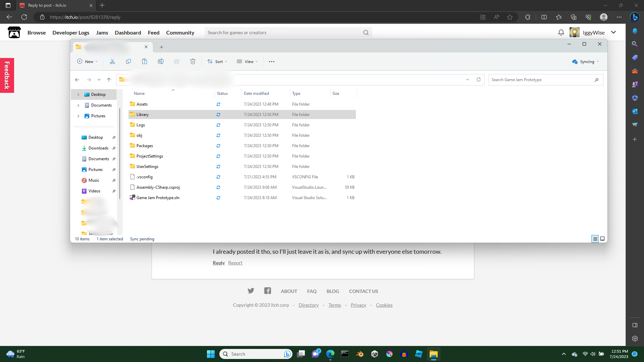Select the Copy icon in file explorer toolbar
The width and height of the screenshot is (644, 362).
[x=128, y=61]
